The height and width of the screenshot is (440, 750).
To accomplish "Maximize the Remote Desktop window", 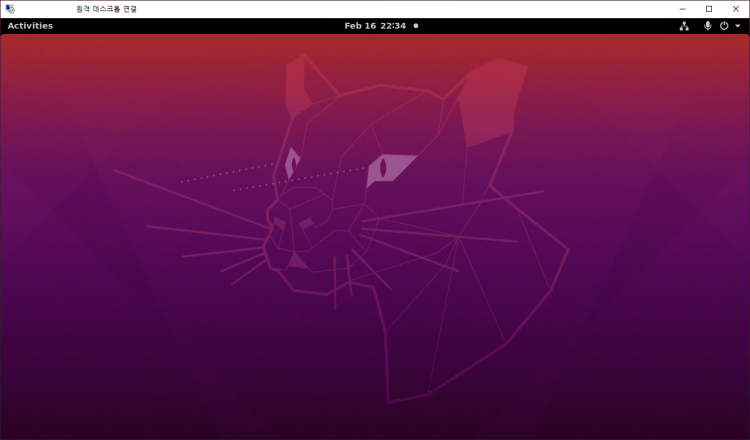I will pos(709,9).
